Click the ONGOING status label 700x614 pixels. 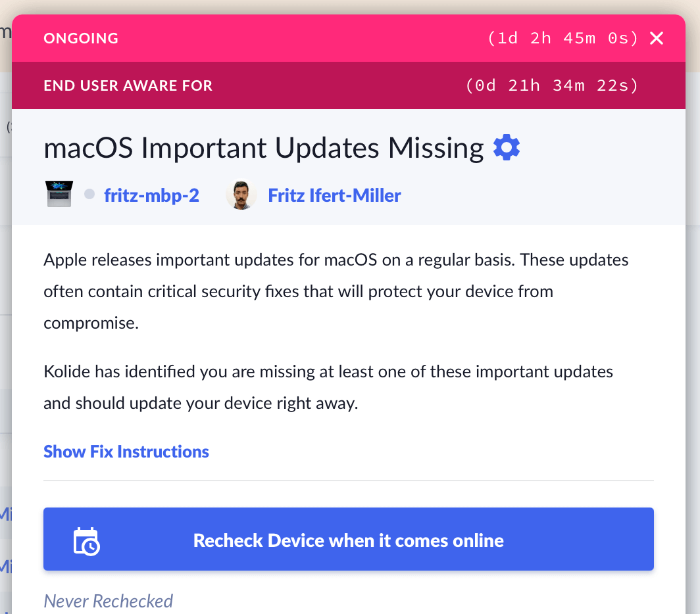click(81, 38)
